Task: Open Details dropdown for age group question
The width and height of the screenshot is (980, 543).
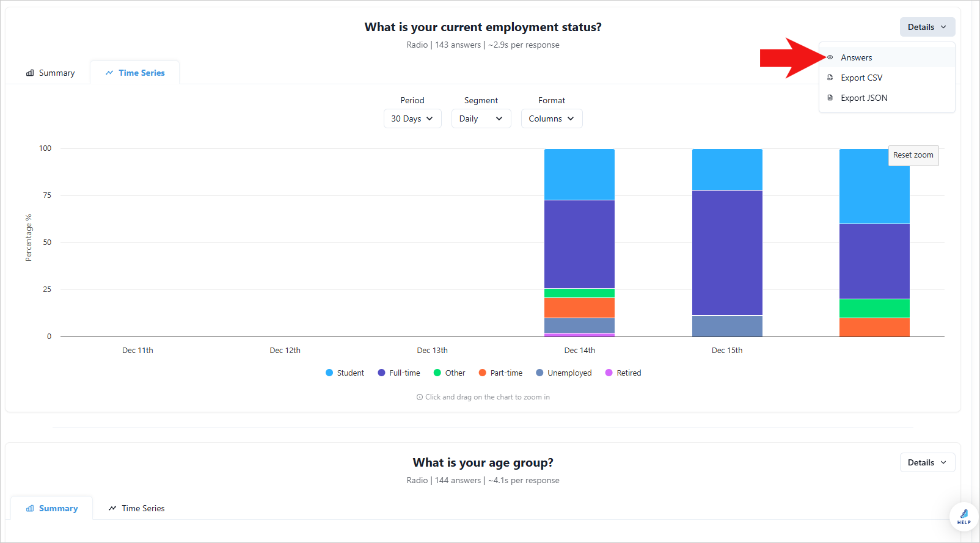Action: tap(927, 462)
